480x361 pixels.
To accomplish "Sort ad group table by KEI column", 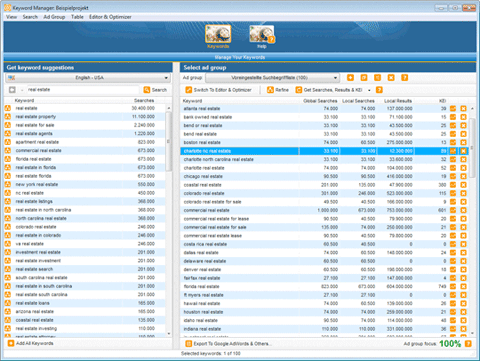I will pos(442,101).
